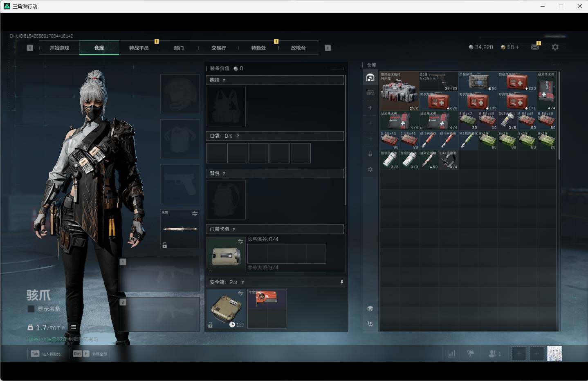Switch to the 改枪台 tab

[298, 48]
